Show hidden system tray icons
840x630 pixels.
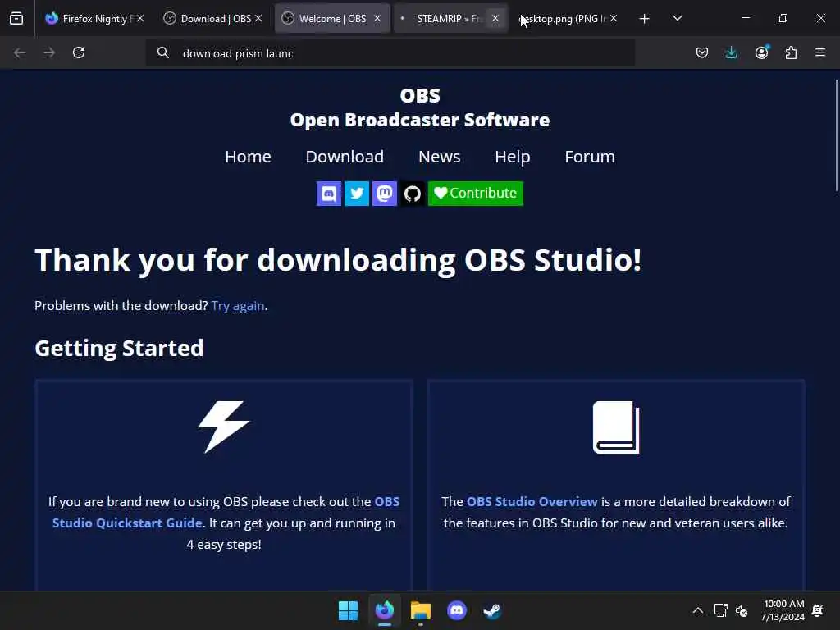(x=697, y=610)
